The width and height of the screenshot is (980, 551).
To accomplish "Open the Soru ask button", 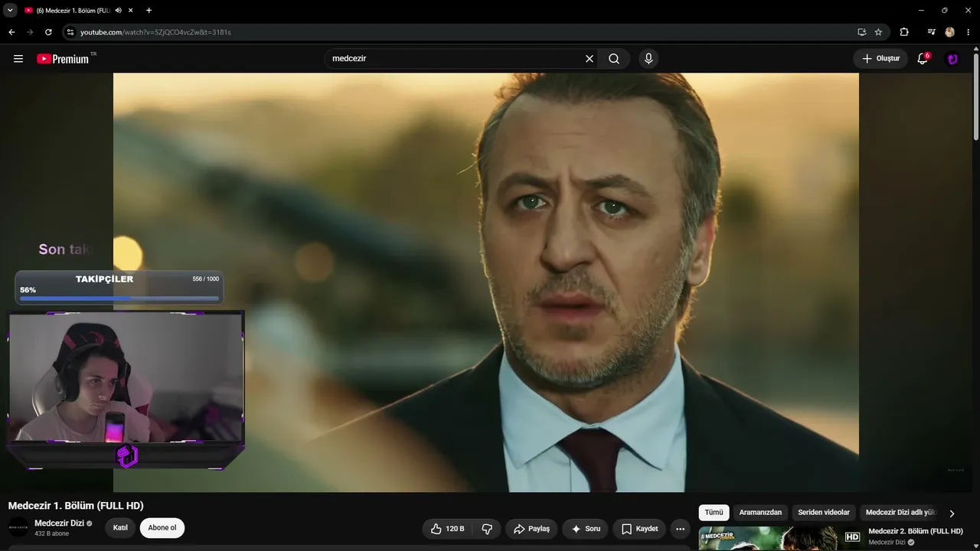I will [x=586, y=529].
